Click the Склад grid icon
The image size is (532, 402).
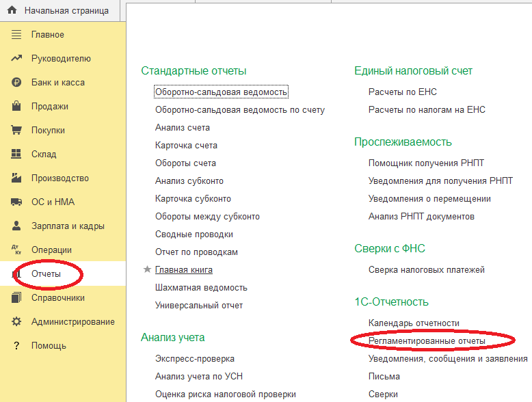coord(16,154)
